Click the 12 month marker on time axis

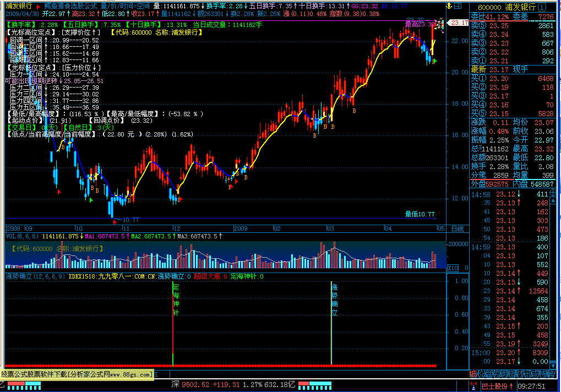[177, 228]
